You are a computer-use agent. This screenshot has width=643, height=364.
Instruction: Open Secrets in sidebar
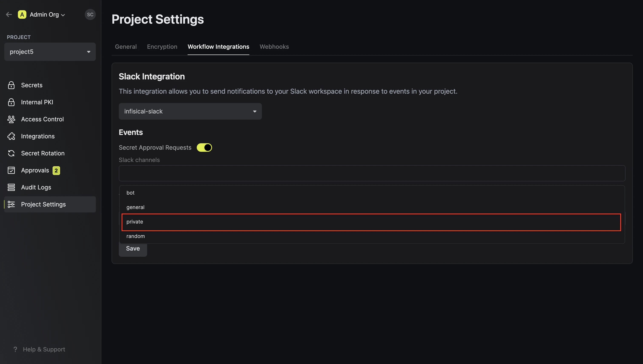32,85
